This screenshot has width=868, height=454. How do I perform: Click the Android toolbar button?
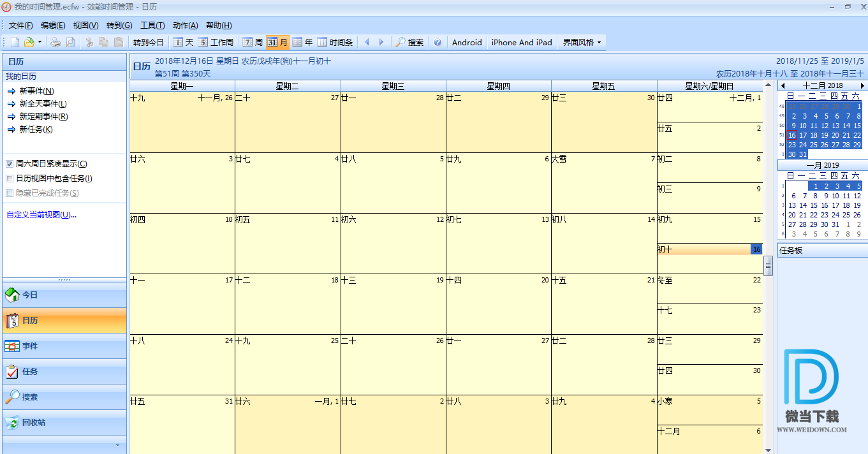point(467,42)
